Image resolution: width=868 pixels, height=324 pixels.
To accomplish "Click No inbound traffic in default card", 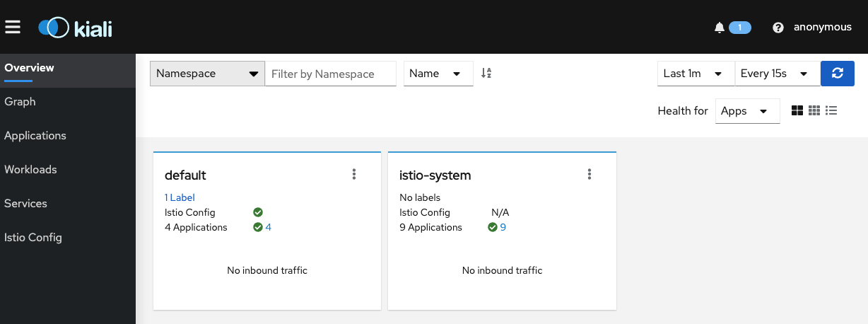I will tap(267, 270).
